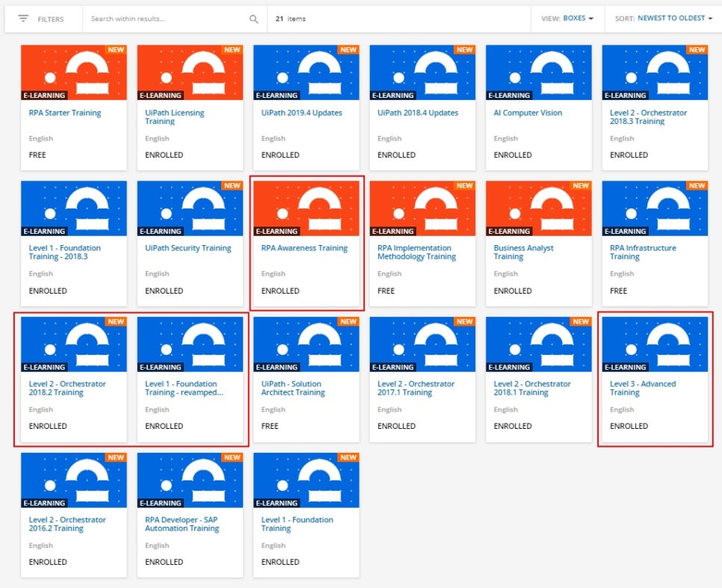Open UiPath 2018.4 Updates course
The width and height of the screenshot is (722, 588).
[x=418, y=113]
